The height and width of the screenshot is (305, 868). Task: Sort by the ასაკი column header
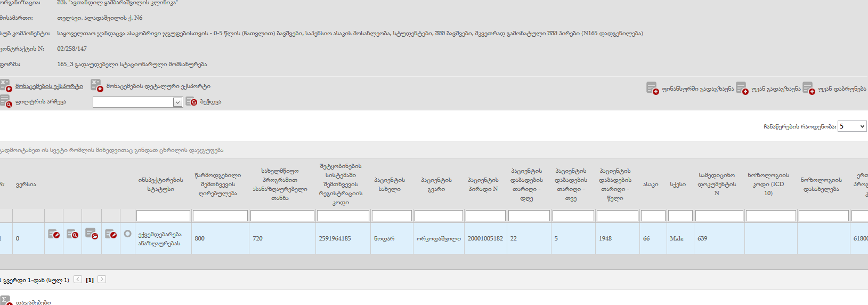click(650, 184)
